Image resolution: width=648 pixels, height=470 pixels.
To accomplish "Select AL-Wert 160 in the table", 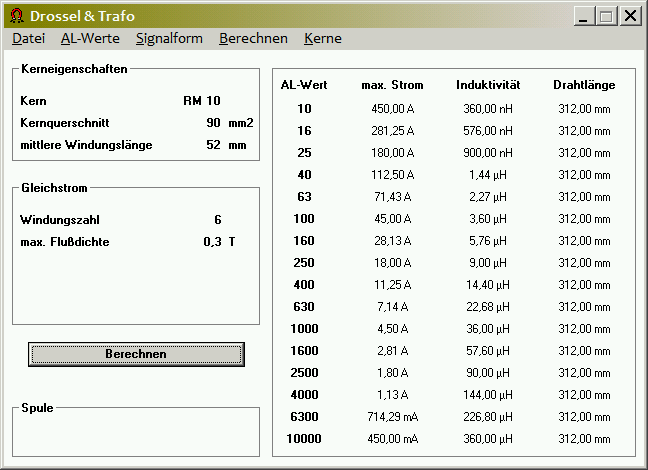I will (x=304, y=241).
